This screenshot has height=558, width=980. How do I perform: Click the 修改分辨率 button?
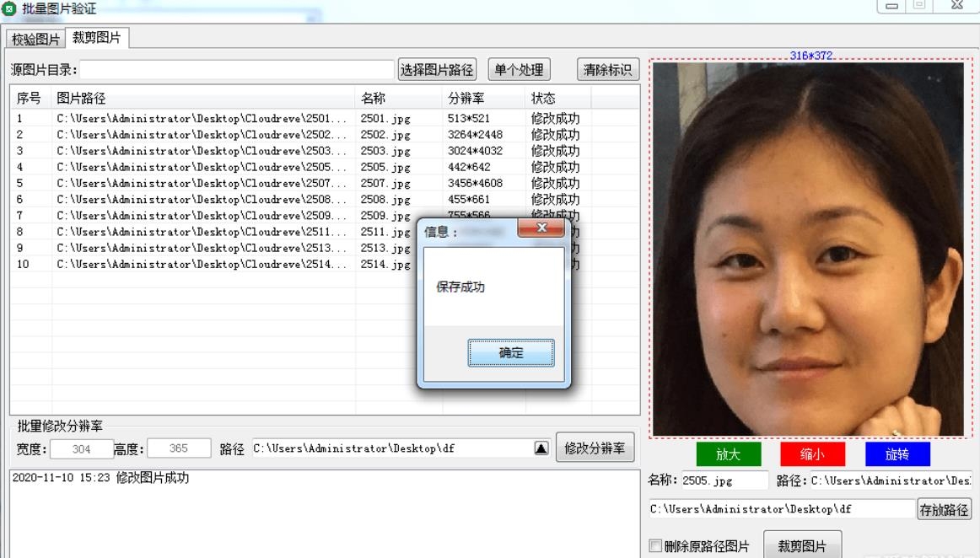click(x=595, y=448)
